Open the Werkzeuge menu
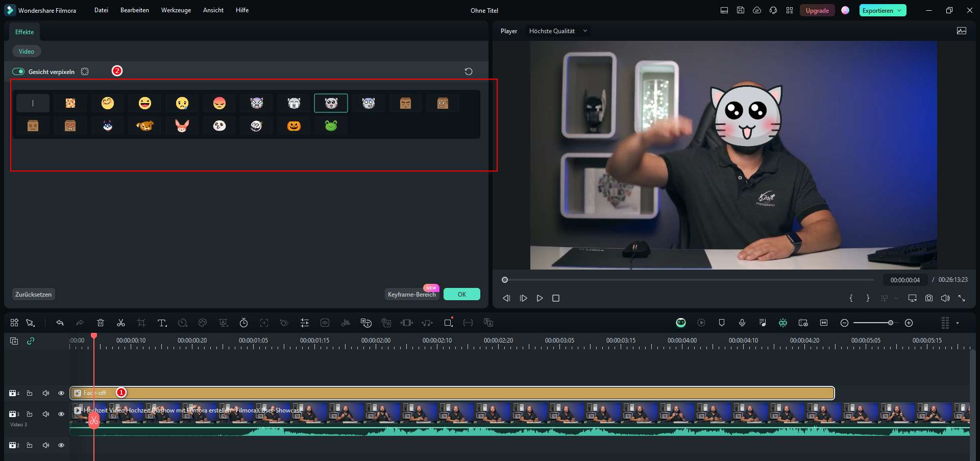The width and height of the screenshot is (980, 461). (x=176, y=10)
